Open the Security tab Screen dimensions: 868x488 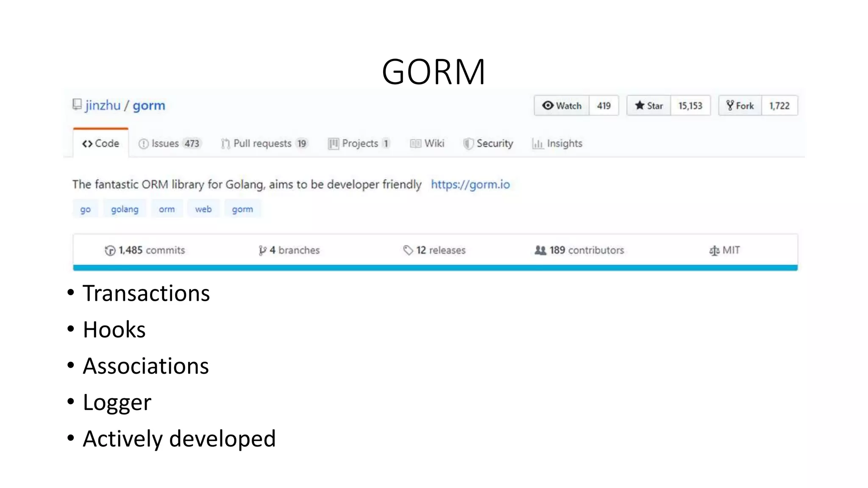coord(488,143)
